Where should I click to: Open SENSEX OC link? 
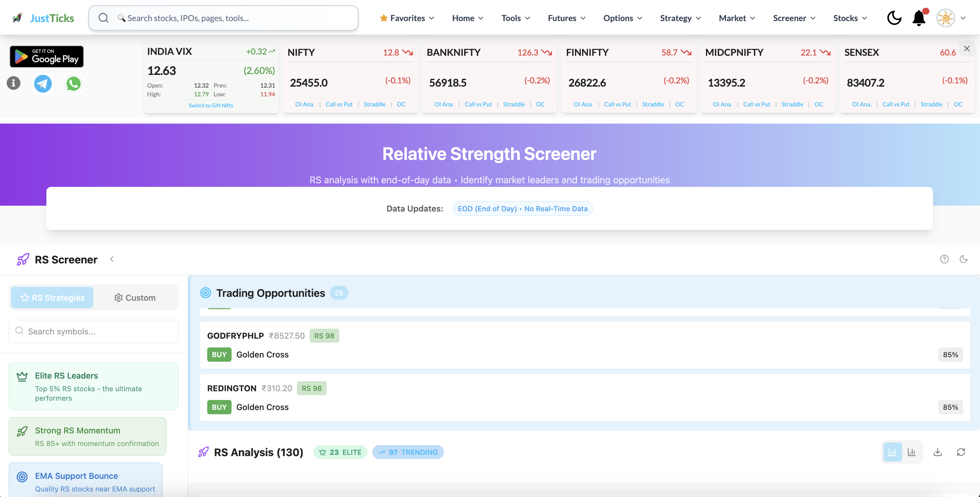[x=958, y=104]
